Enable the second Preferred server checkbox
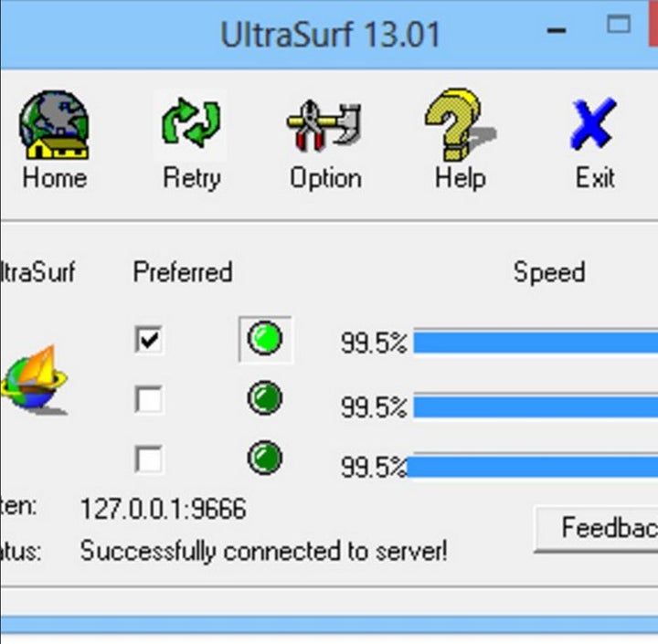 coord(148,399)
